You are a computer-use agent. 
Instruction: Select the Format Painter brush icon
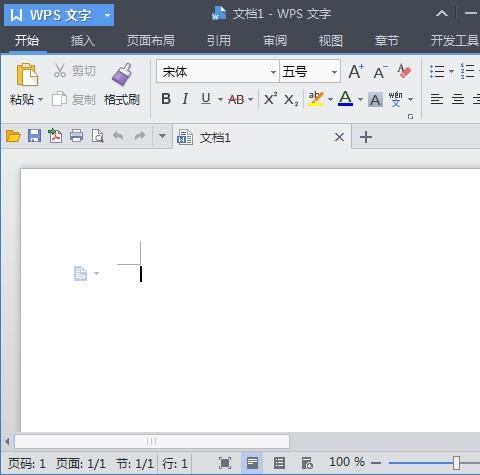coord(122,74)
